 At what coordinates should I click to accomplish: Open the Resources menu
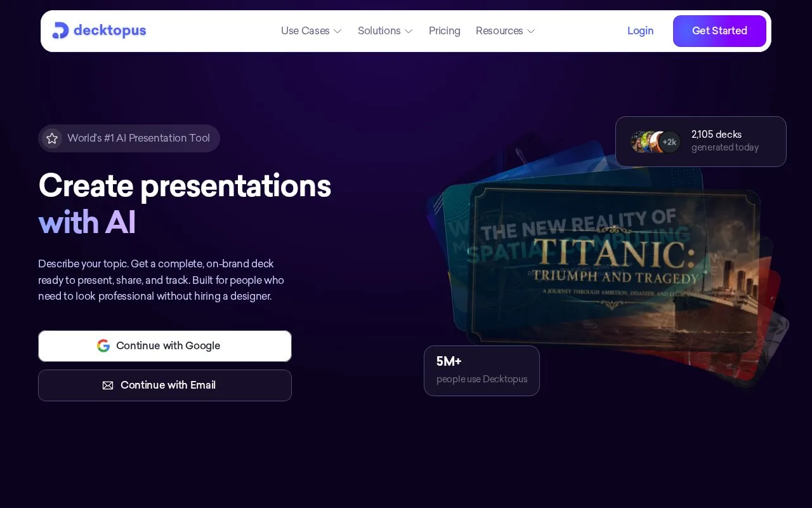point(506,30)
